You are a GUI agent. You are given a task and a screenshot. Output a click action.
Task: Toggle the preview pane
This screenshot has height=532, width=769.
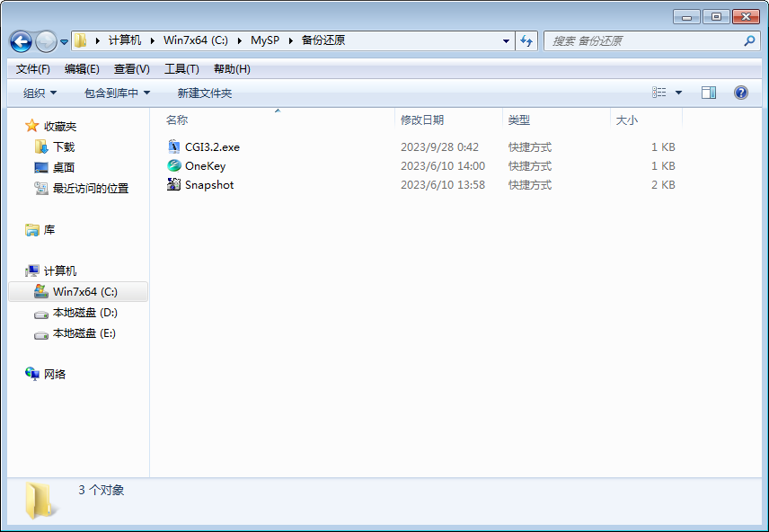pos(709,92)
